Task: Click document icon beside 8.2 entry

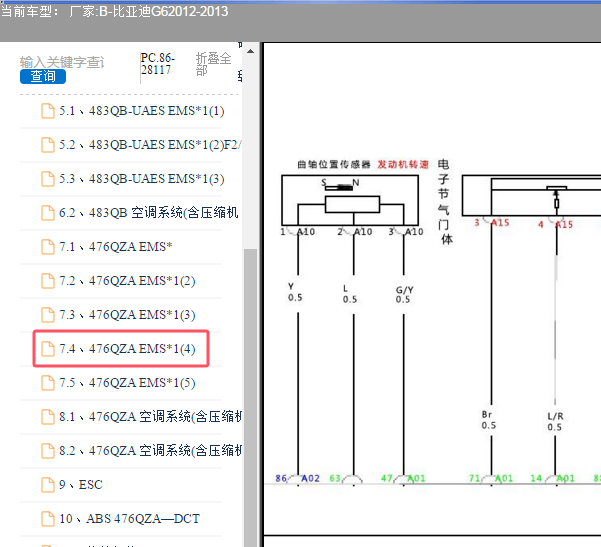Action: pyautogui.click(x=48, y=451)
